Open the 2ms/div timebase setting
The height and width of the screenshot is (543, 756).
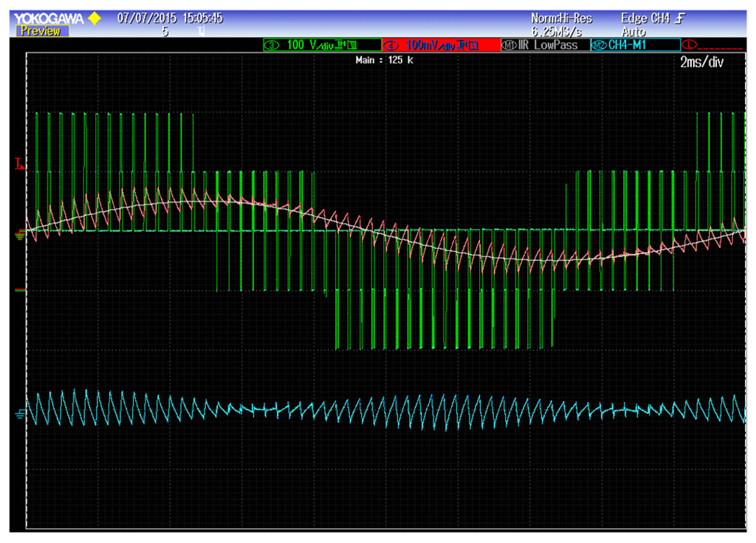click(x=701, y=63)
